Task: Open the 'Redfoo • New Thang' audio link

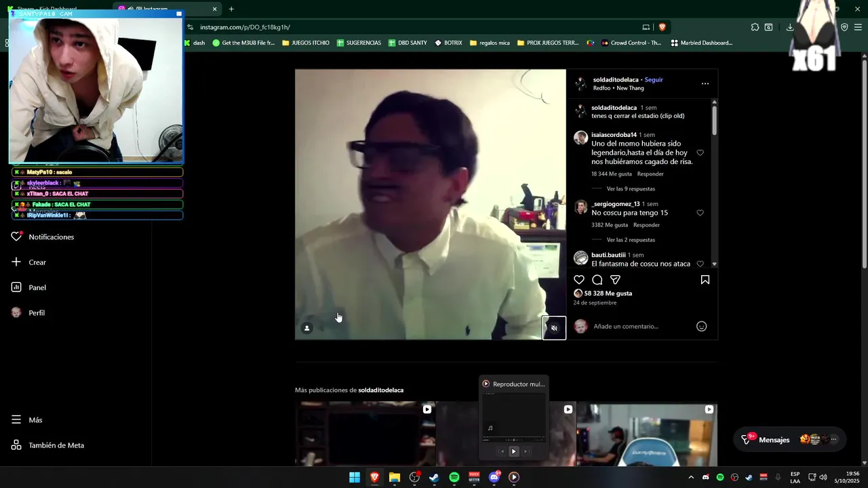Action: click(618, 88)
